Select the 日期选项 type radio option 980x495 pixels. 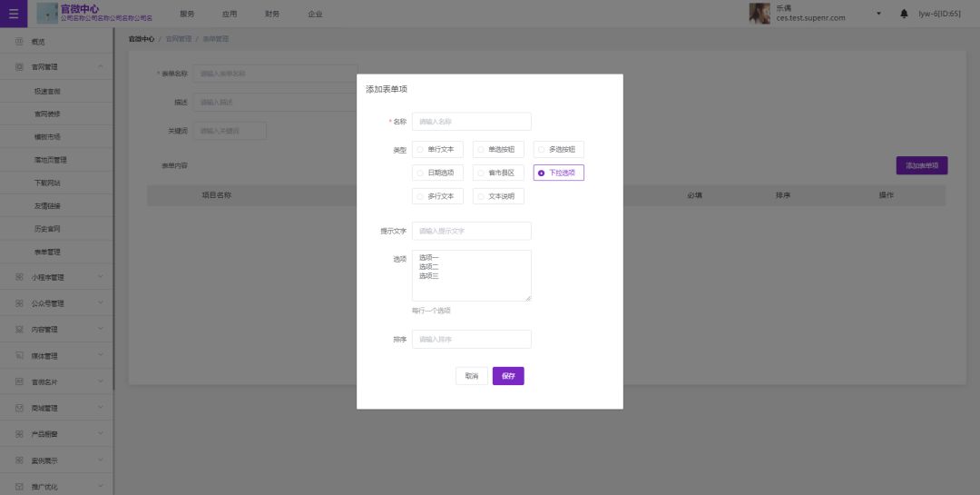(x=420, y=173)
